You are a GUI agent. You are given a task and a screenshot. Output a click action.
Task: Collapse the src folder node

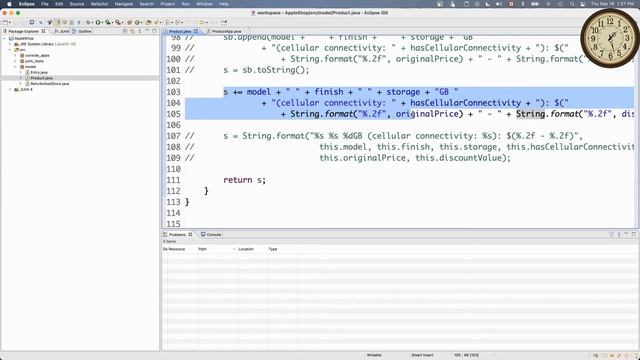click(10, 50)
